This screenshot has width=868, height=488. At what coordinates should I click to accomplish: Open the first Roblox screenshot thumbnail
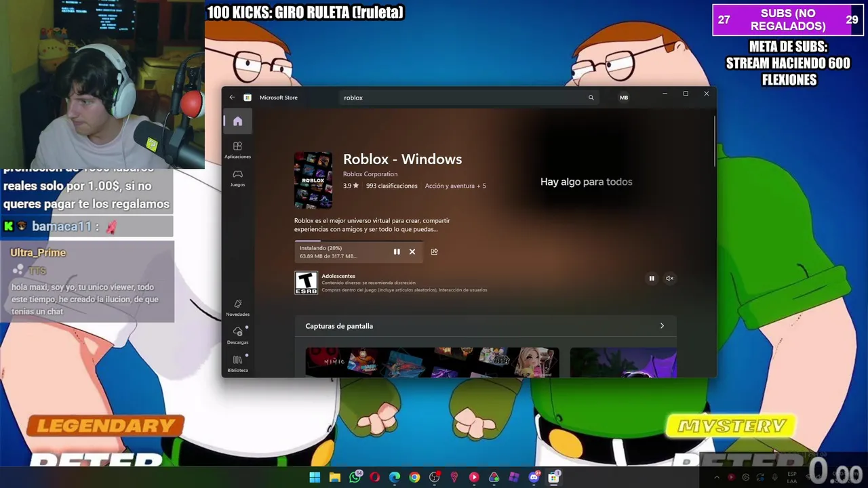(x=432, y=363)
